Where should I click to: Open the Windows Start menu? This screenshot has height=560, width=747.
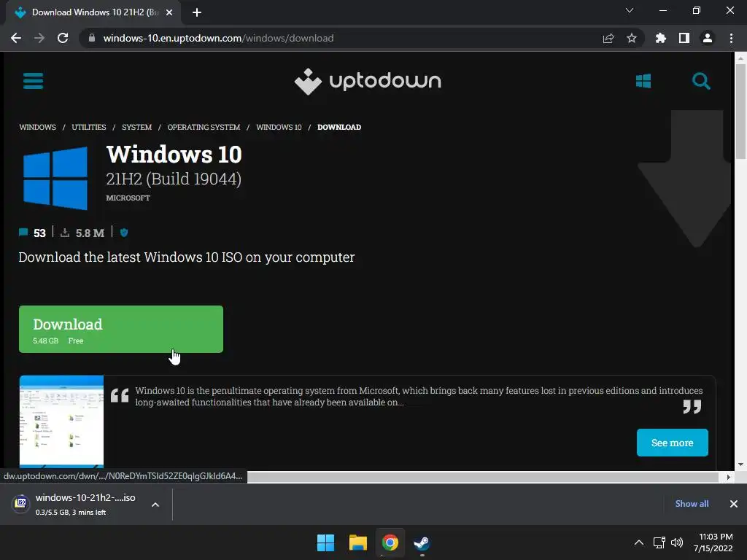click(326, 542)
